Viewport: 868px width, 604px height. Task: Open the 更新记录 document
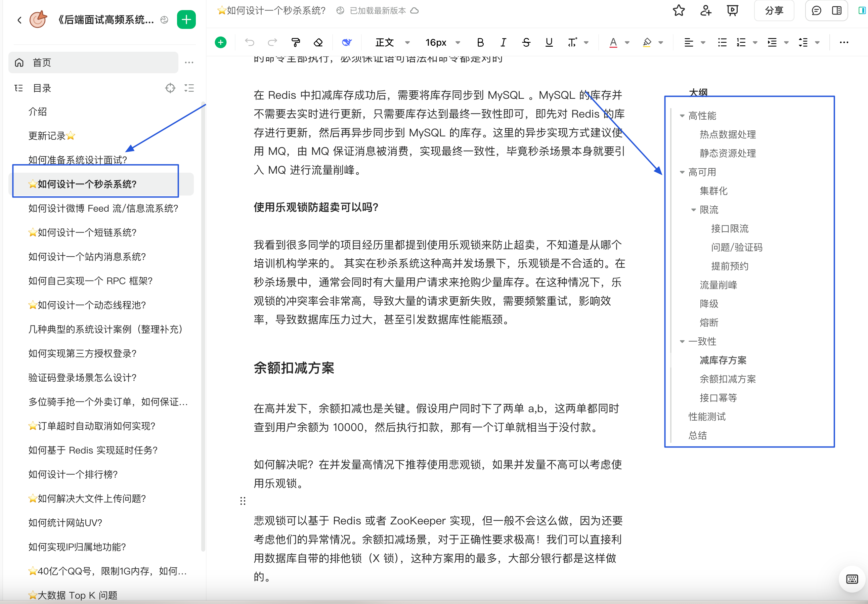52,136
